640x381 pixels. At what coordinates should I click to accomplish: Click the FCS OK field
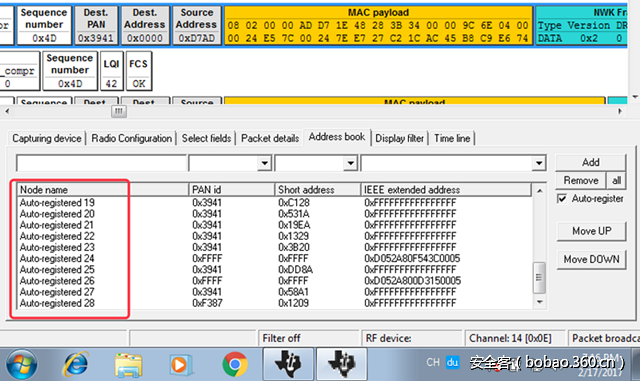tap(139, 71)
